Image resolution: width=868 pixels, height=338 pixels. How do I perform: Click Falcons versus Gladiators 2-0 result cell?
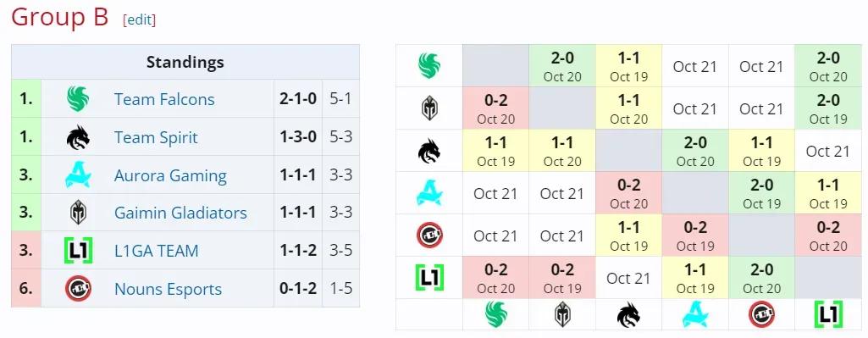point(562,66)
